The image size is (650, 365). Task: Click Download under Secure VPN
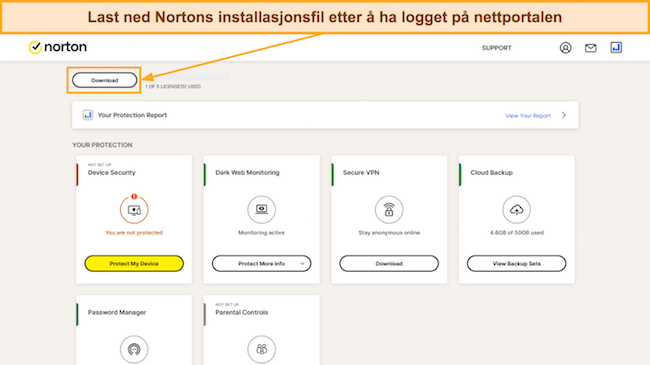[389, 263]
